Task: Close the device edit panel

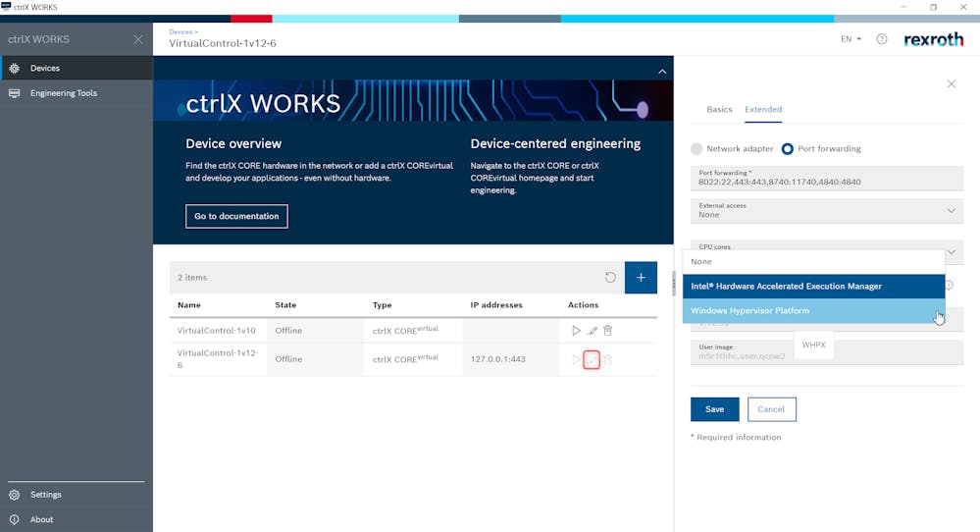Action: click(x=951, y=83)
